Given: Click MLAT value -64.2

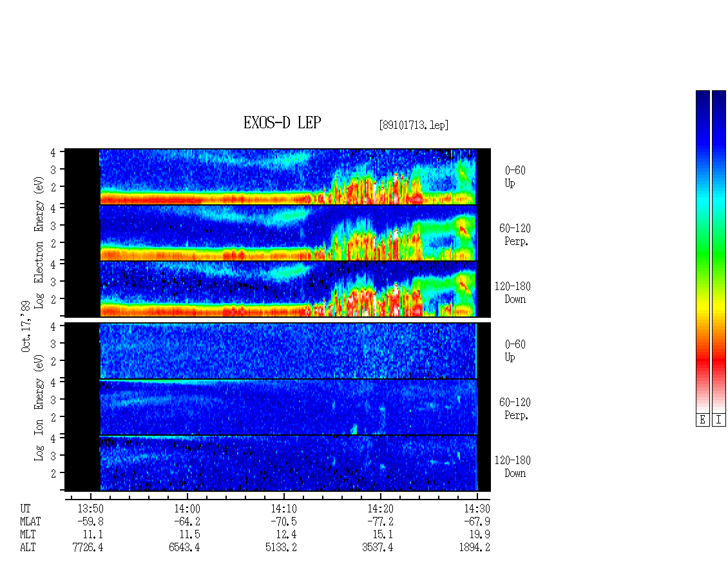Looking at the screenshot, I should click(x=187, y=521).
